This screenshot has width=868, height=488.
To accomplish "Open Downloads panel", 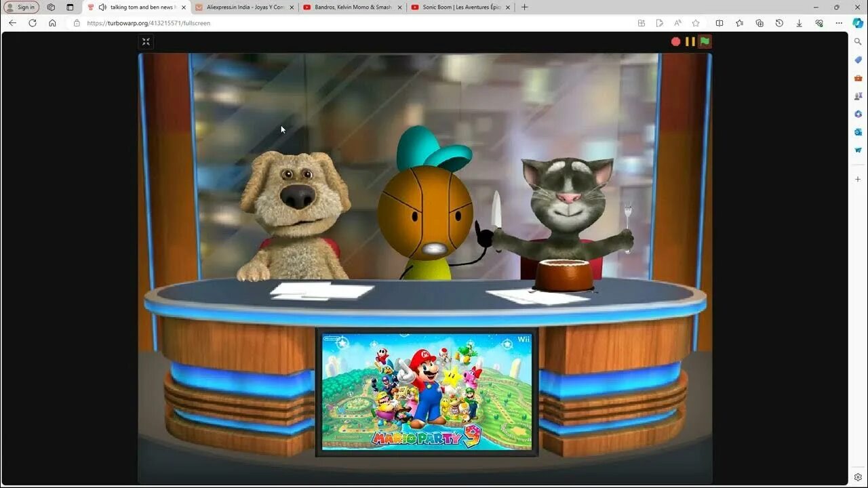I will pos(799,23).
